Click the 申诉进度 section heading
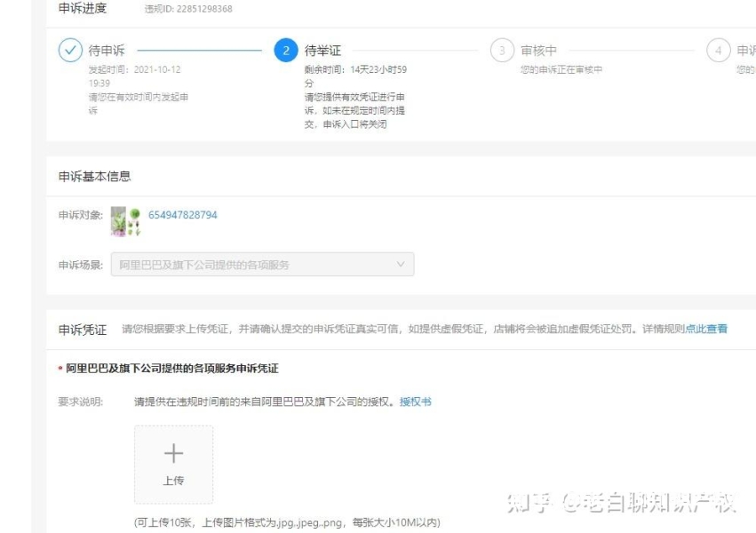The height and width of the screenshot is (533, 756). coord(83,9)
